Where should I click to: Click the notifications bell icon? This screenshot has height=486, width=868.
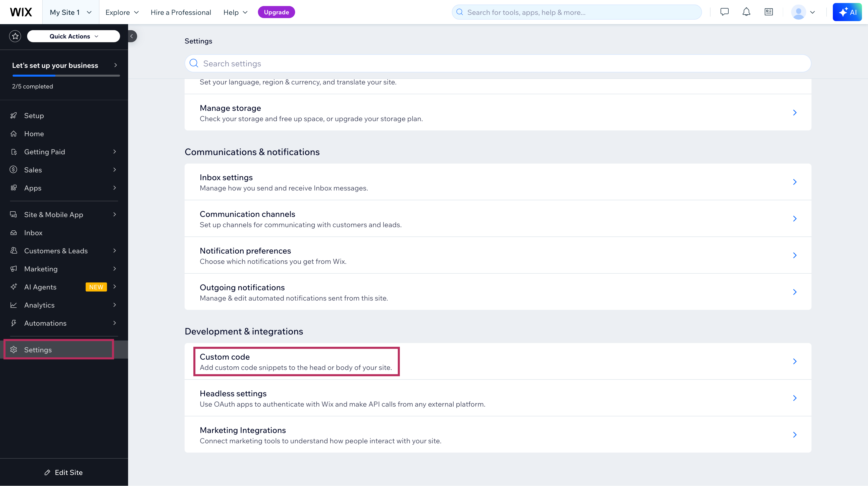click(746, 12)
